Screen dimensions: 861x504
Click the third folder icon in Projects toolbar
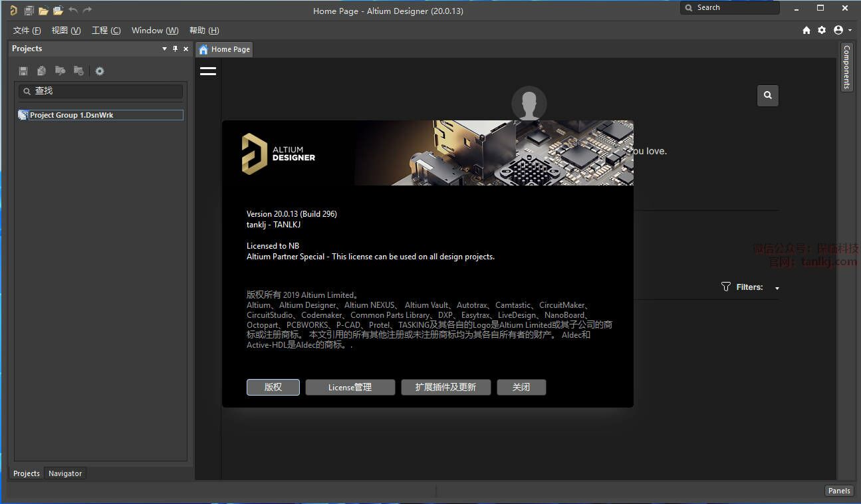[x=60, y=71]
